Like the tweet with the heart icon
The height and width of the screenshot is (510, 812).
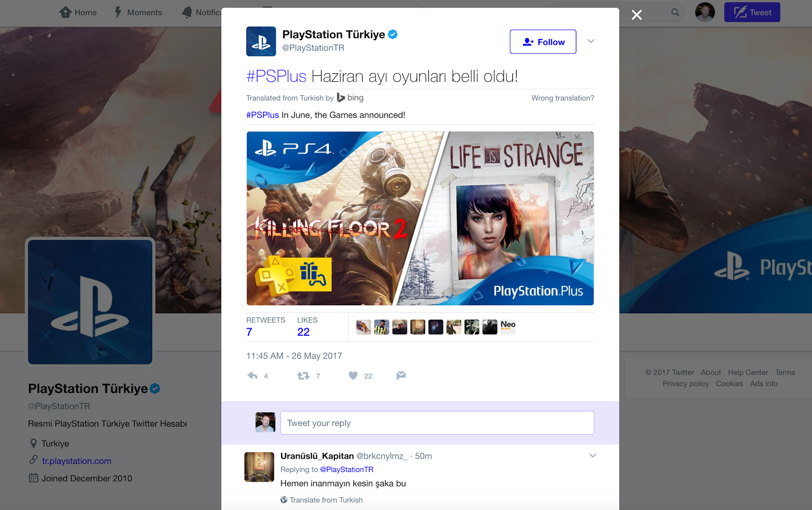[x=353, y=376]
